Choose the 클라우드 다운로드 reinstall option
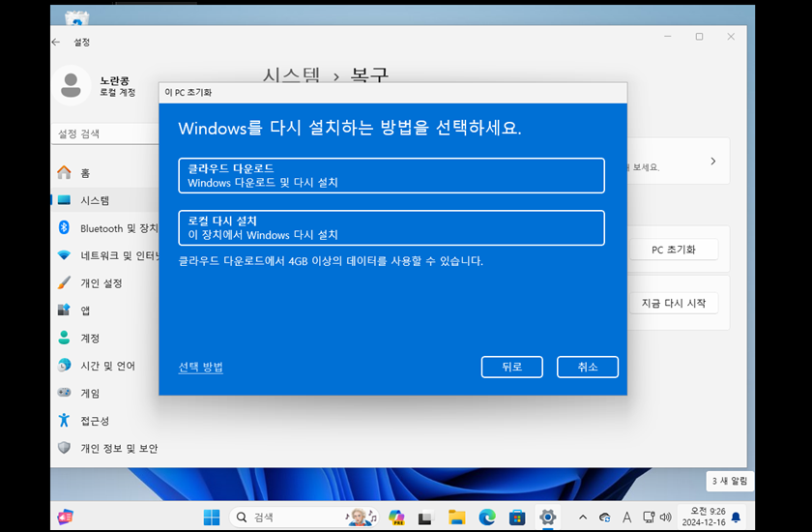Image resolution: width=812 pixels, height=532 pixels. (391, 176)
